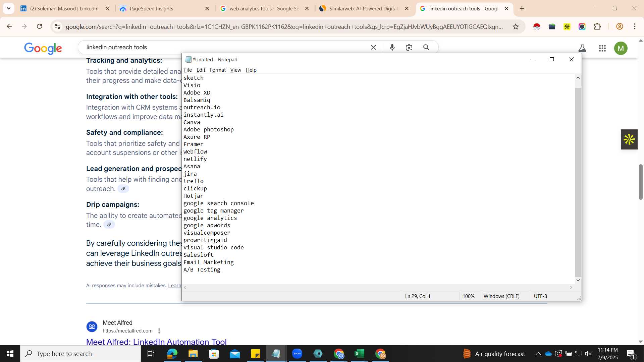Open Google account avatar M

[621, 48]
